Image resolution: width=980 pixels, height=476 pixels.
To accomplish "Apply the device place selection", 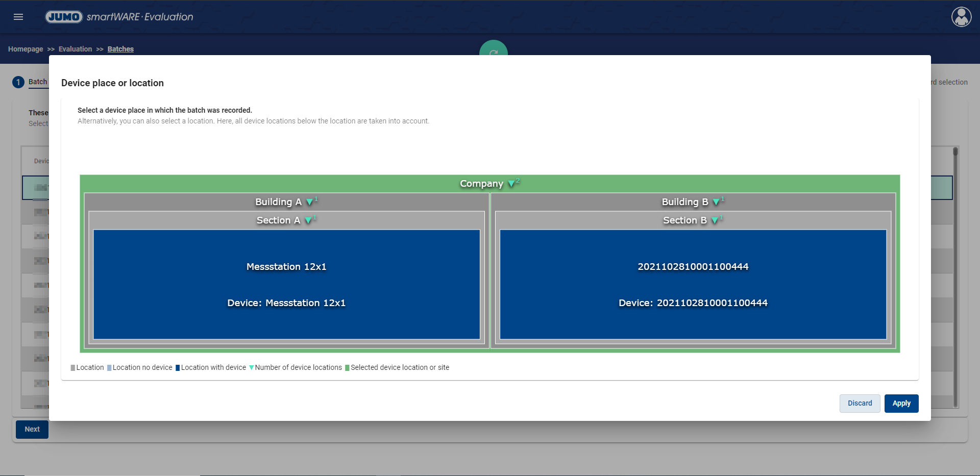I will point(901,403).
